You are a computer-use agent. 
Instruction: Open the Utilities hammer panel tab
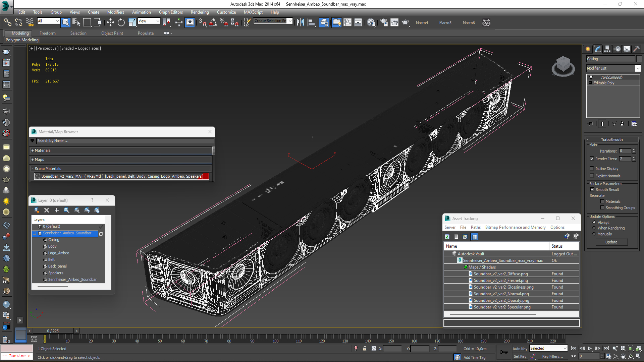(637, 49)
